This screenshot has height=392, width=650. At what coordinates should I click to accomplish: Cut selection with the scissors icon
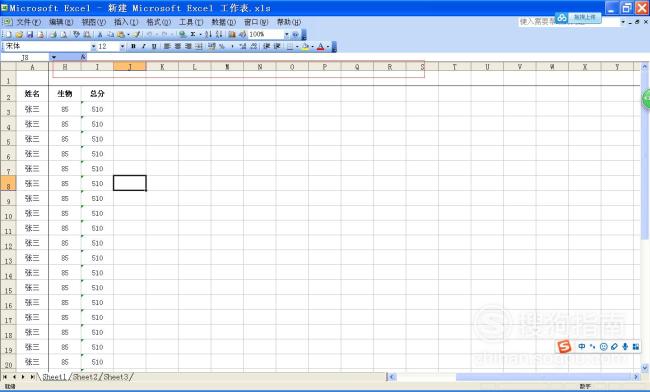[x=100, y=34]
